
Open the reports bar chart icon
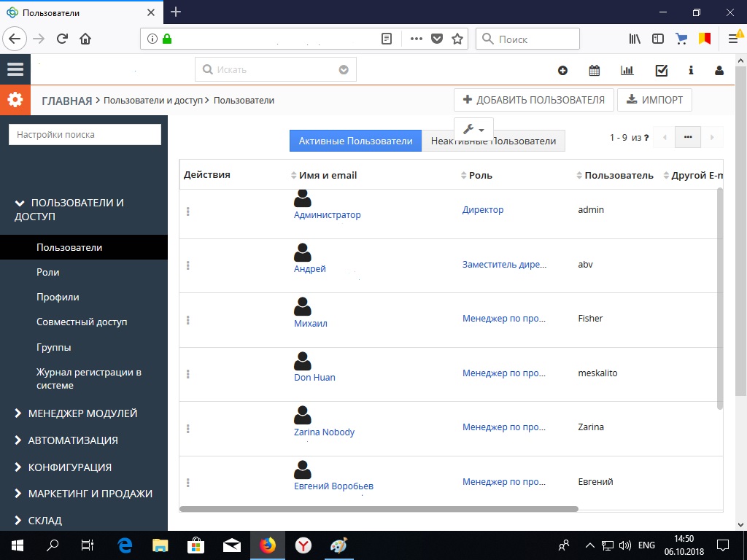click(x=627, y=71)
